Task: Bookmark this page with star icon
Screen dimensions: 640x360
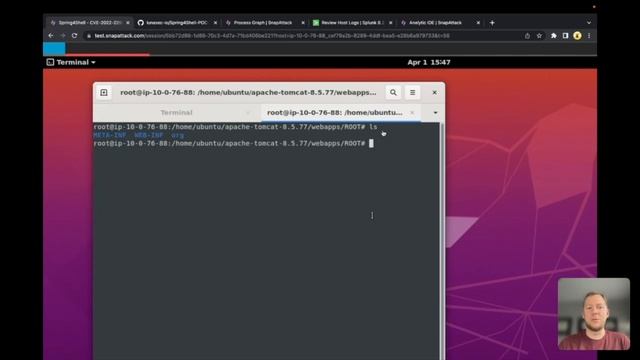Action: pos(539,36)
